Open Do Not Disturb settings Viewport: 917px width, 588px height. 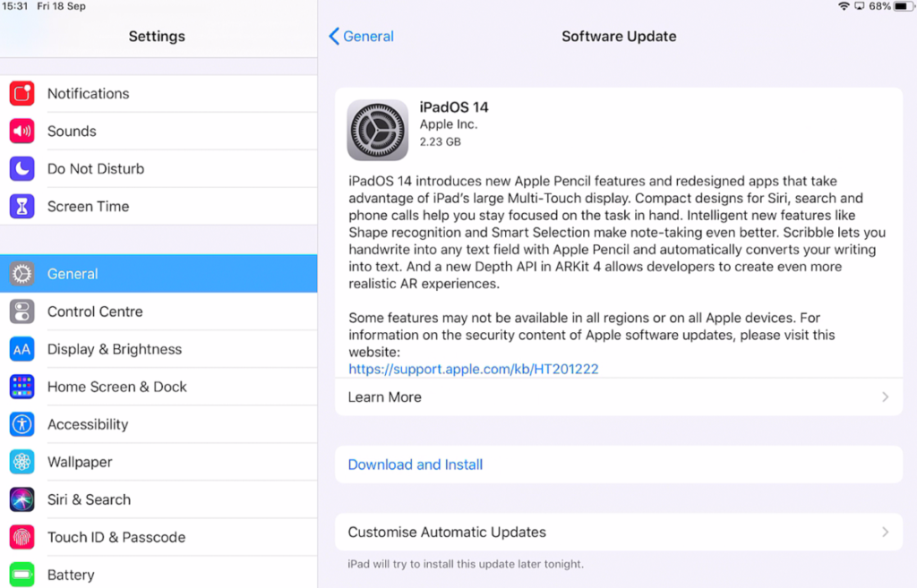(x=159, y=168)
